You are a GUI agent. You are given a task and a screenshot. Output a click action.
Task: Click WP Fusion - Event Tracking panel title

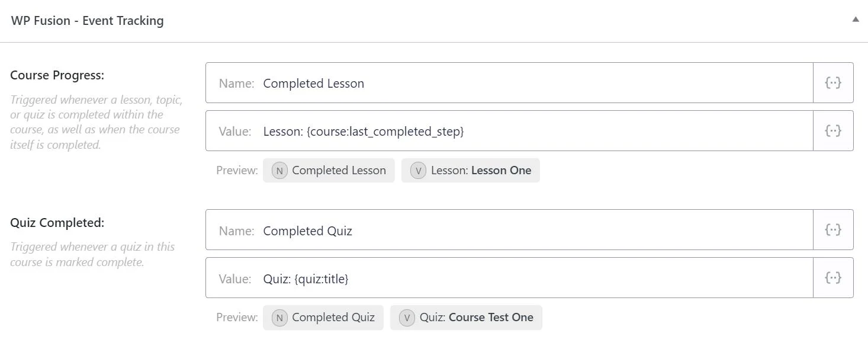pyautogui.click(x=87, y=21)
